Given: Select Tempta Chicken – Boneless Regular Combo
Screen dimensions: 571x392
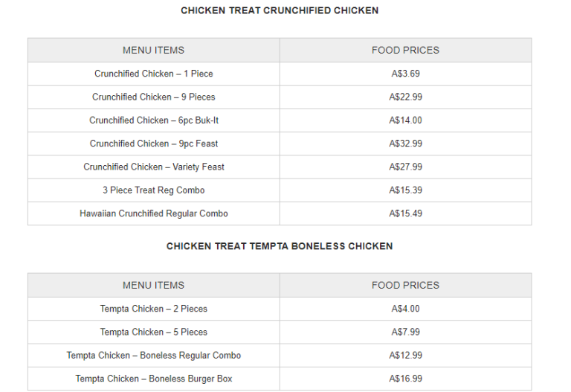Looking at the screenshot, I should [x=153, y=356].
